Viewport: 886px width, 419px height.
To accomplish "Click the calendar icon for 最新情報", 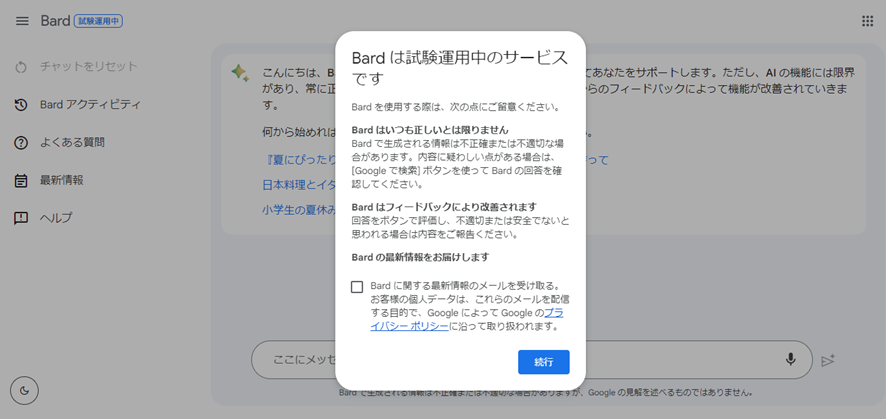I will 21,181.
